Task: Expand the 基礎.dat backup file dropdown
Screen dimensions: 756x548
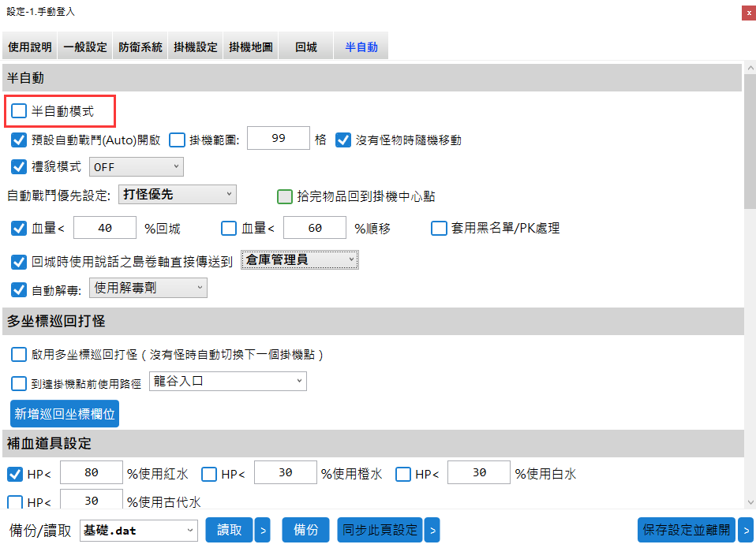Action: pos(138,531)
